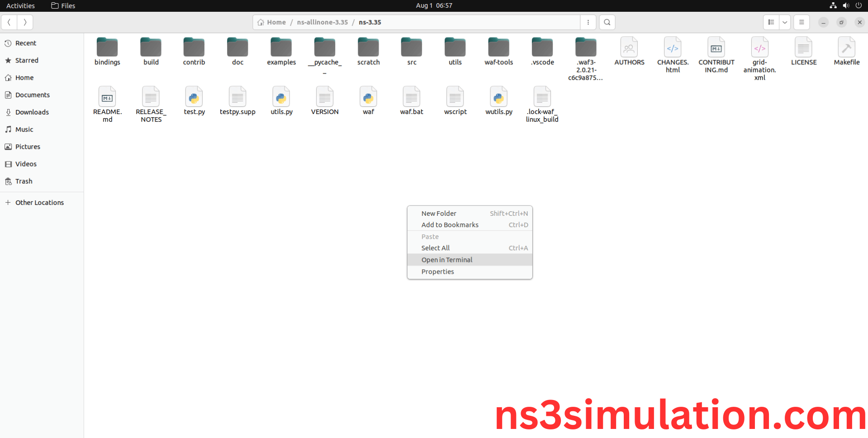The height and width of the screenshot is (438, 868).
Task: Open the hamburger menu
Action: tap(801, 22)
